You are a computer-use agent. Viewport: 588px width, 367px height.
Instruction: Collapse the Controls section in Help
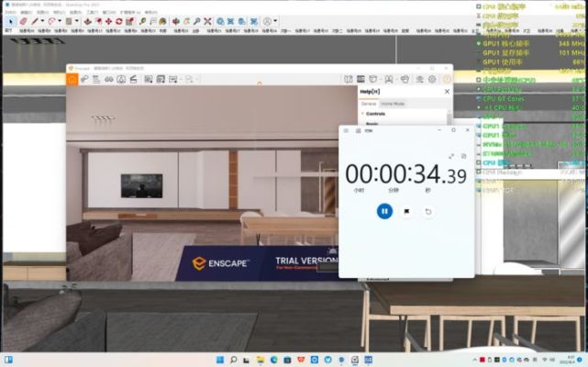[x=362, y=114]
